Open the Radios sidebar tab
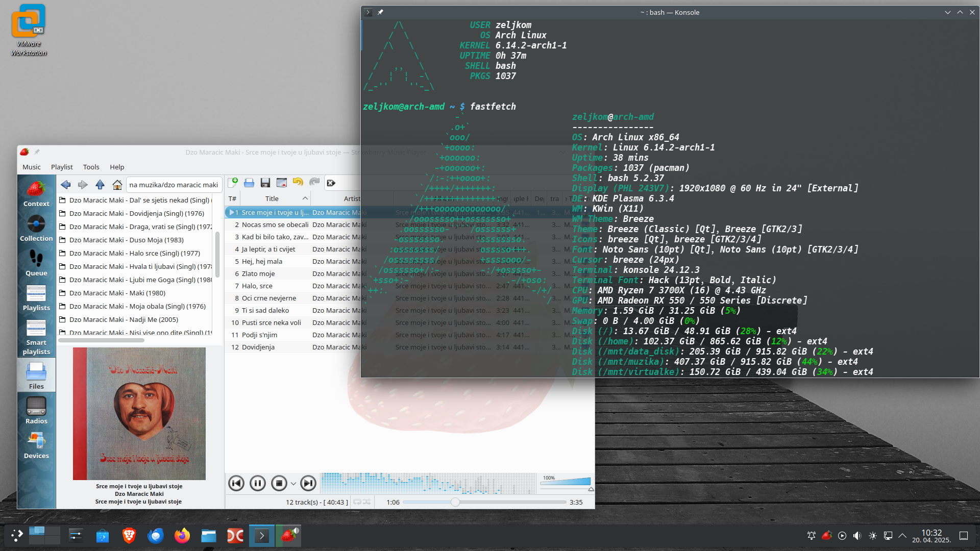Image resolution: width=980 pixels, height=551 pixels. point(36,410)
